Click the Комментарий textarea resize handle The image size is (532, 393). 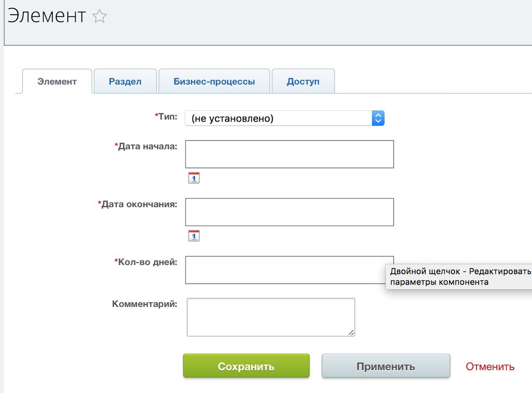(351, 332)
